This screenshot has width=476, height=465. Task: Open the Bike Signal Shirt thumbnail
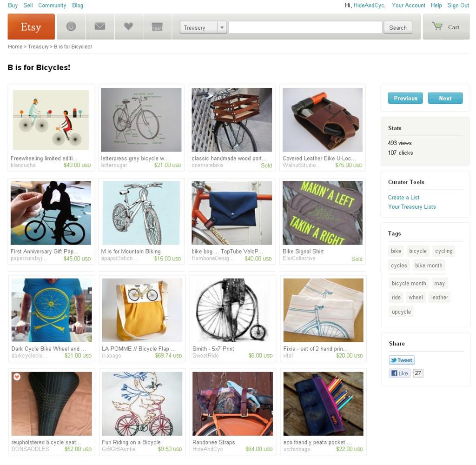[323, 213]
